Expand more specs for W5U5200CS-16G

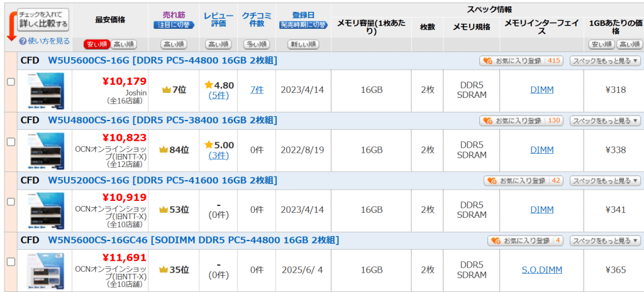pyautogui.click(x=605, y=181)
